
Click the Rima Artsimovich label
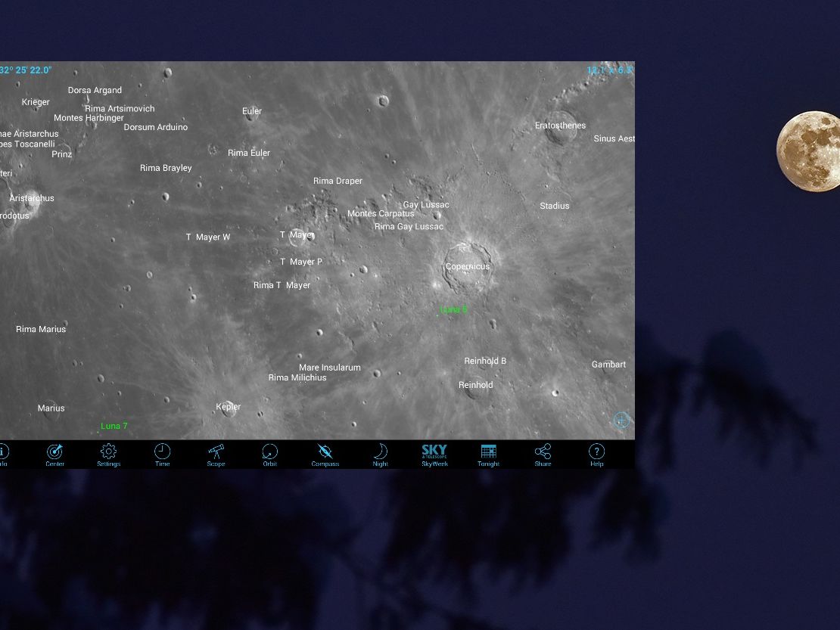(x=120, y=109)
